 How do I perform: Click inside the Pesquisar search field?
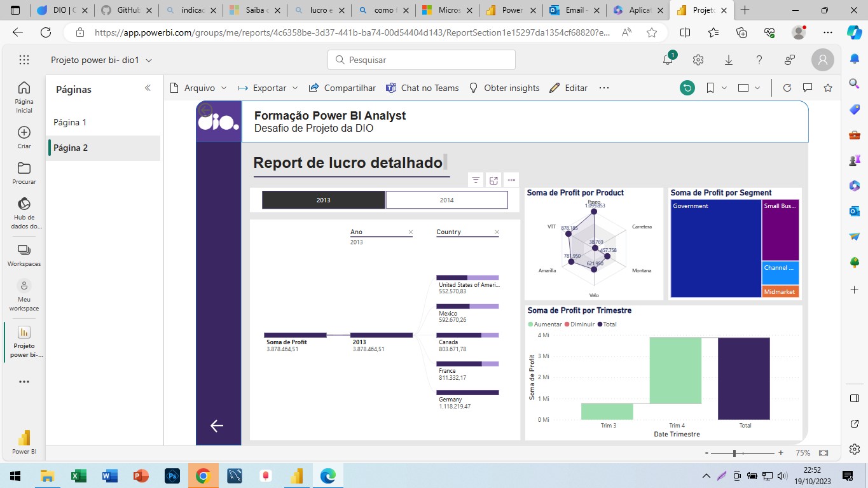click(420, 59)
